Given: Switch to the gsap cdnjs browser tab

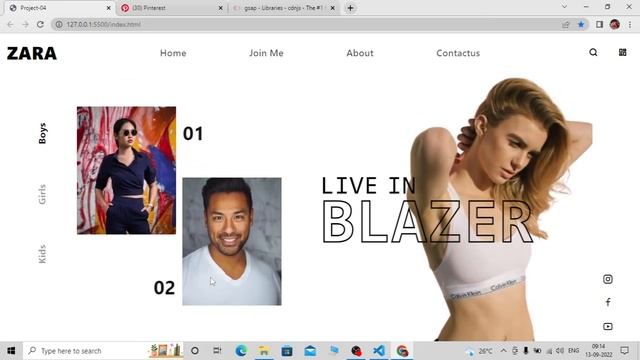Looking at the screenshot, I should pyautogui.click(x=283, y=8).
